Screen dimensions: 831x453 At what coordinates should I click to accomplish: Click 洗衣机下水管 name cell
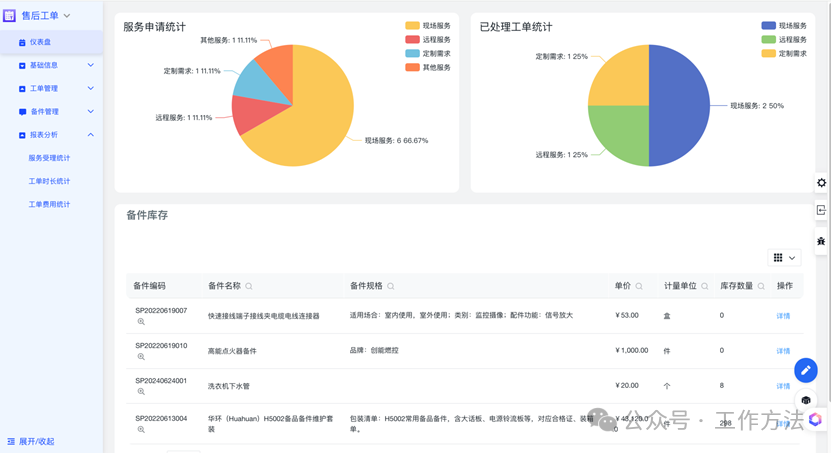pos(228,386)
